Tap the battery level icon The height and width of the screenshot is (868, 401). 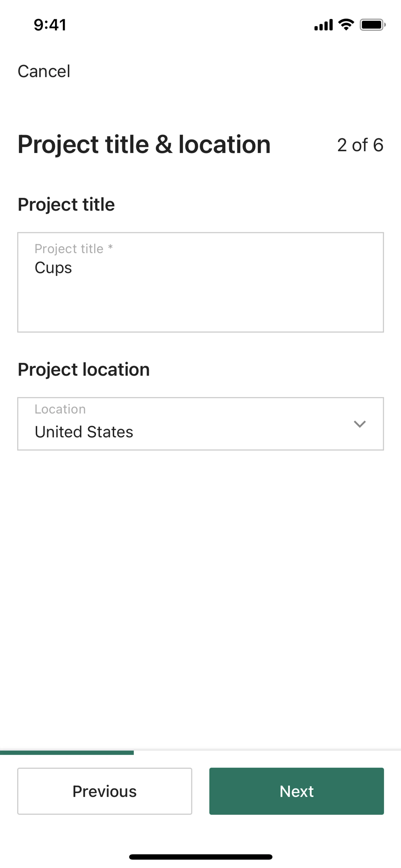[372, 25]
